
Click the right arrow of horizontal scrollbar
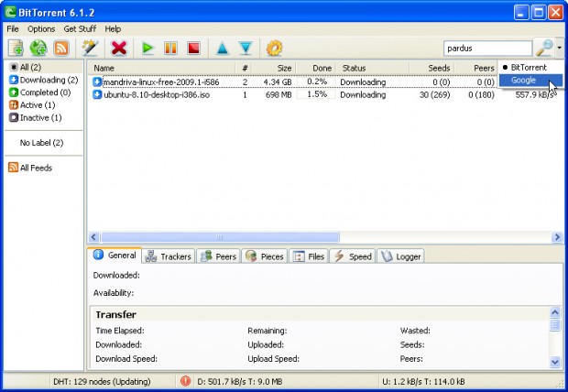(557, 237)
